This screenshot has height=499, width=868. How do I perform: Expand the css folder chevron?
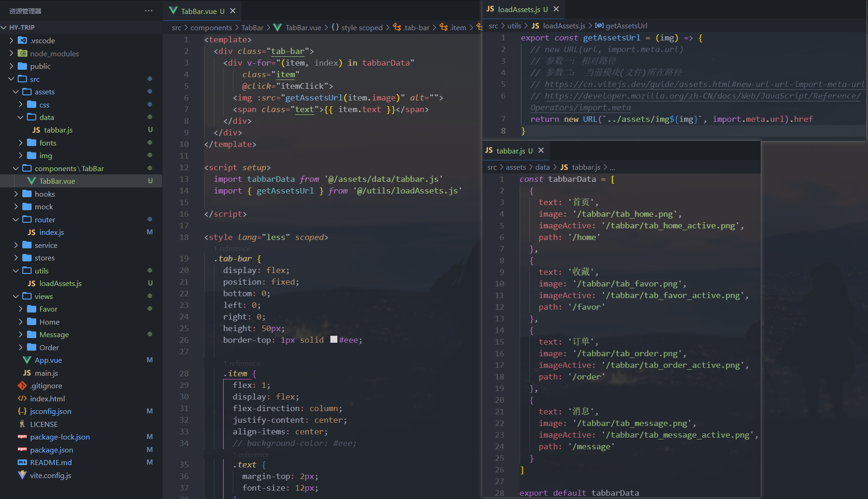[21, 105]
